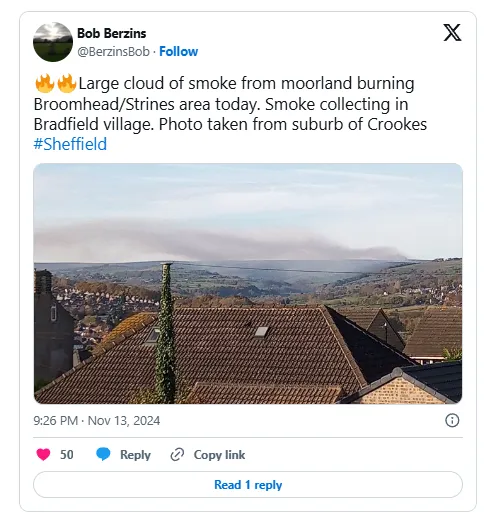Image resolution: width=500 pixels, height=513 pixels.
Task: Open the #Sheffield hashtag
Action: tap(70, 144)
